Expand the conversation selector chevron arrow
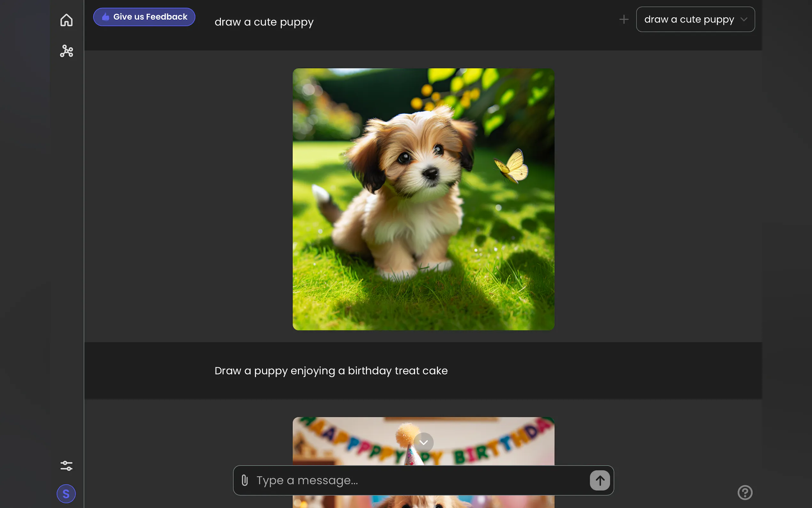This screenshot has height=508, width=812. point(744,20)
